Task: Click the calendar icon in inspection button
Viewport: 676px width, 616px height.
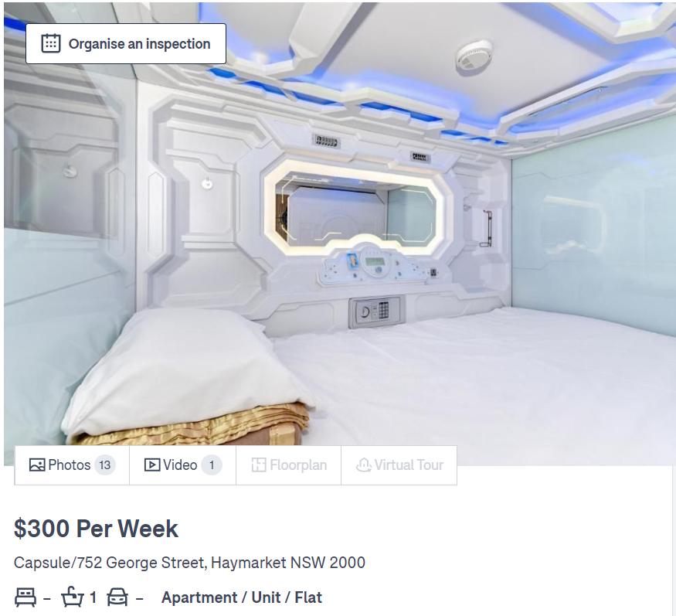Action: pos(51,43)
